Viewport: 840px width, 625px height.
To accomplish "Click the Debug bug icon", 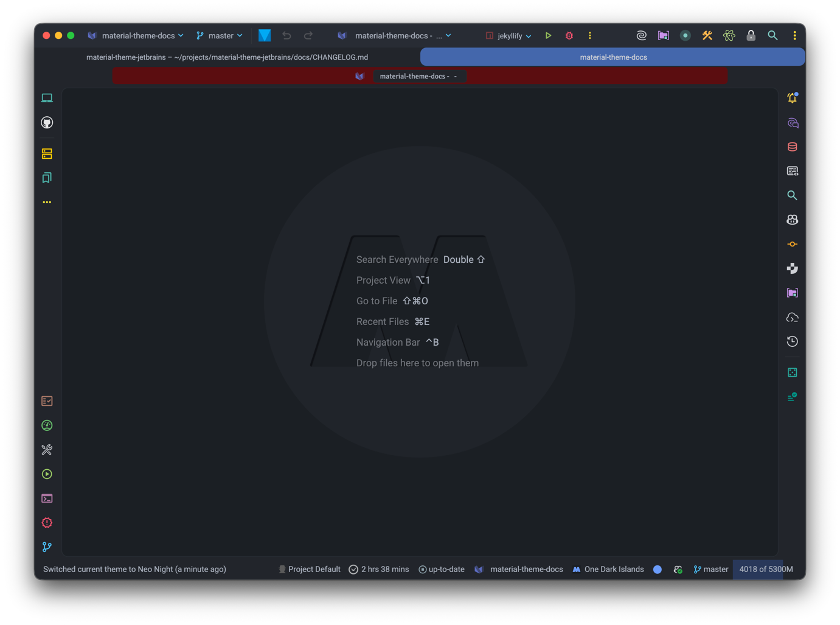I will coord(569,36).
